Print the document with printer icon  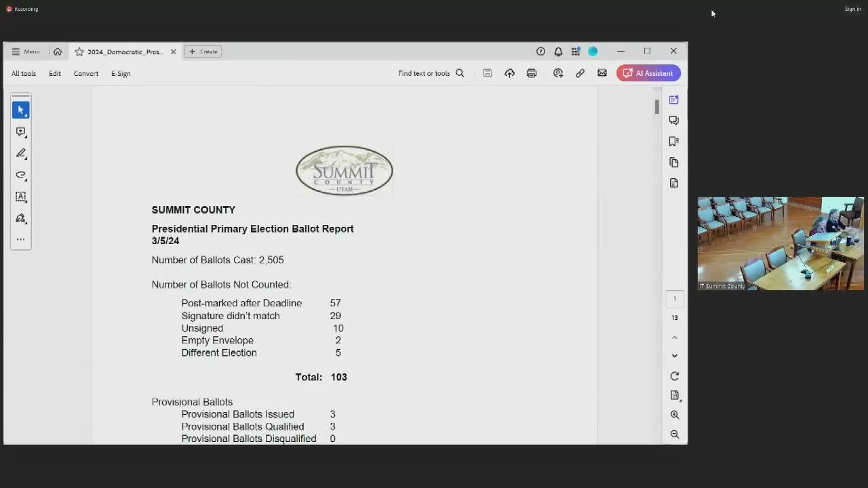click(532, 73)
